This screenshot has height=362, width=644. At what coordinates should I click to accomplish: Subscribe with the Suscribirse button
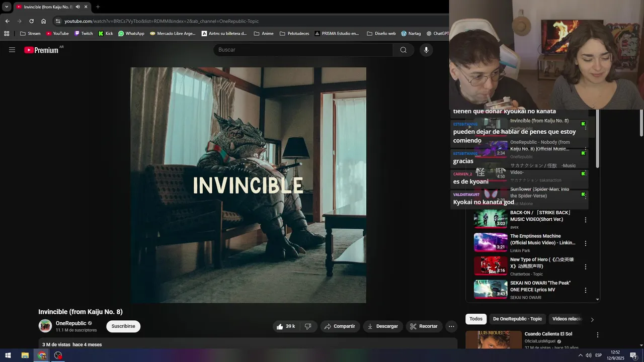(x=123, y=326)
